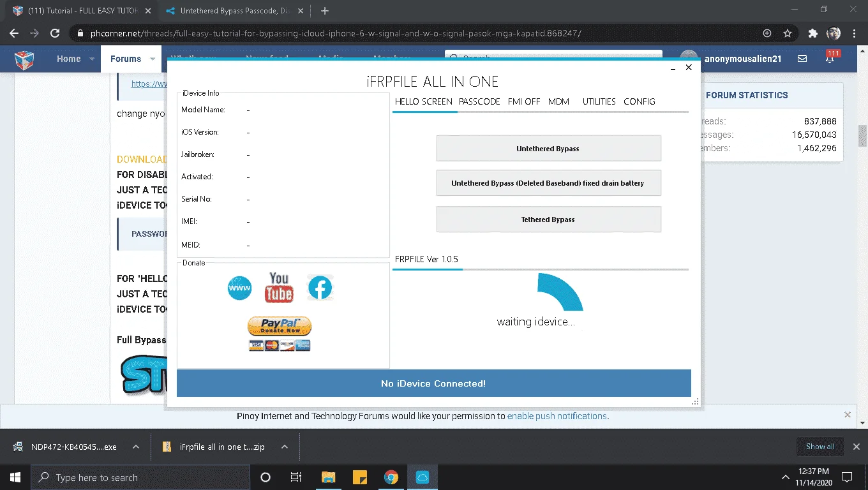Click the enable push notifications link
The image size is (868, 490).
557,416
